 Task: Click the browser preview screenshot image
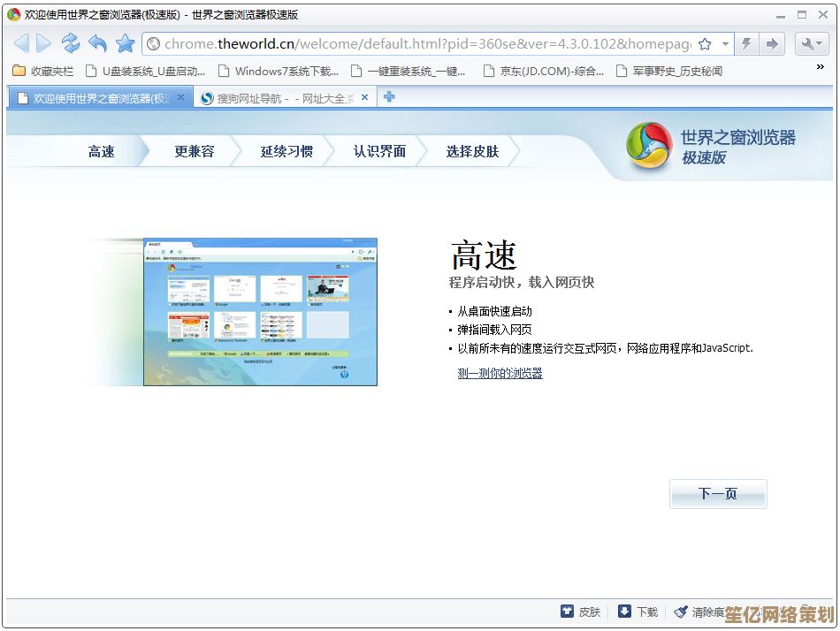(x=260, y=311)
